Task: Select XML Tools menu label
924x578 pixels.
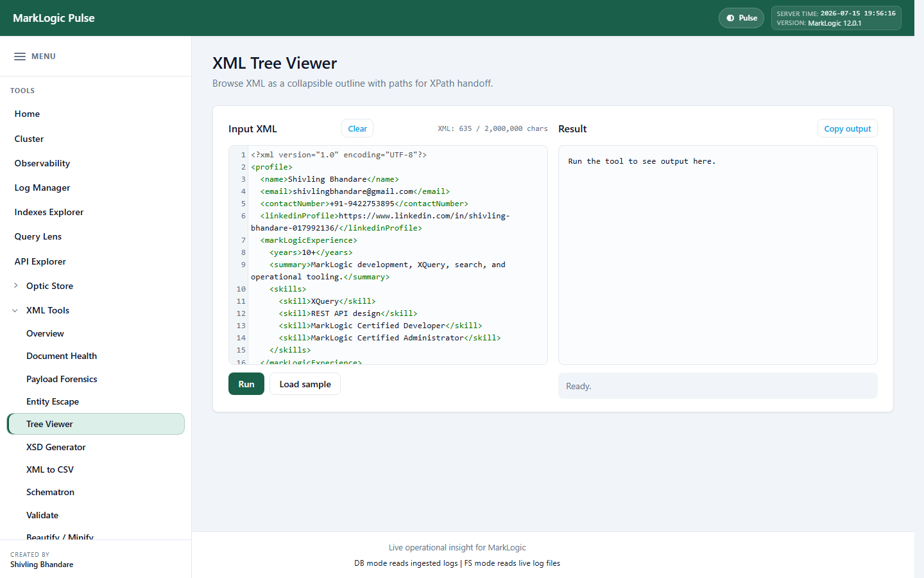Action: point(47,310)
